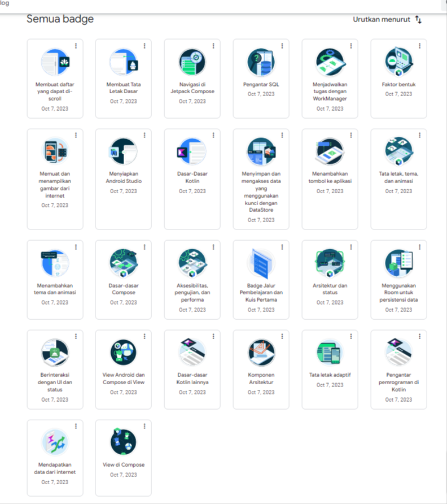Open the three-dot menu on Pengantar SQL card

pyautogui.click(x=282, y=46)
